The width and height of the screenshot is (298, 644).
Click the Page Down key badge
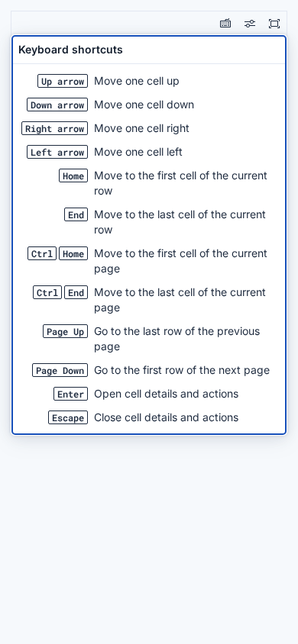[60, 371]
